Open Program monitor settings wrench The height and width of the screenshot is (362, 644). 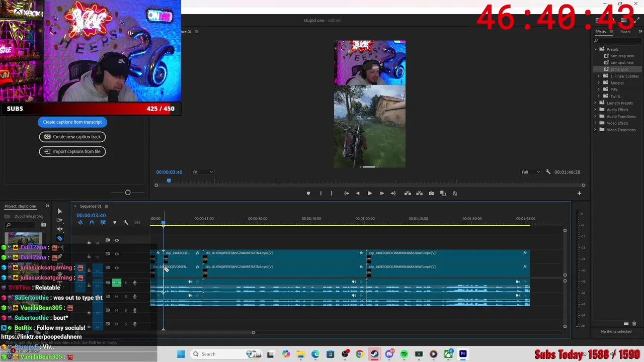pos(548,172)
